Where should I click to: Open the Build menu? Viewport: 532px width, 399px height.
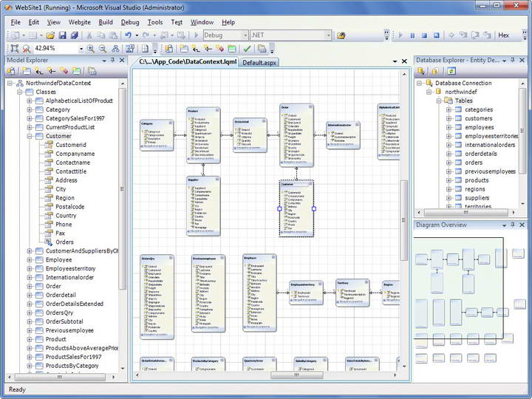[x=106, y=22]
